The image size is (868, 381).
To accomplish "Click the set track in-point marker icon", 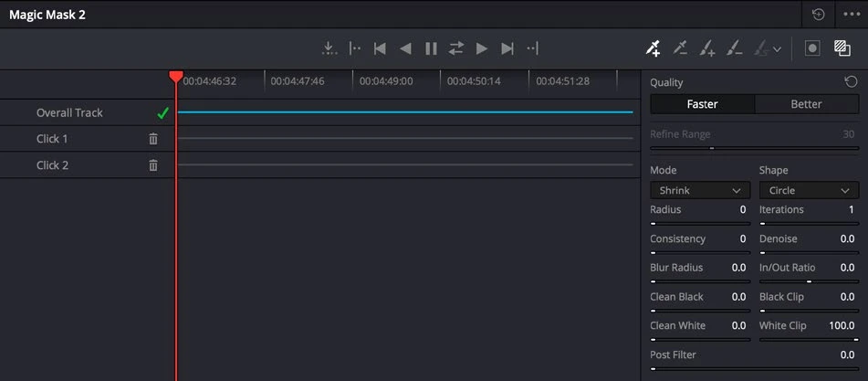I will 355,48.
